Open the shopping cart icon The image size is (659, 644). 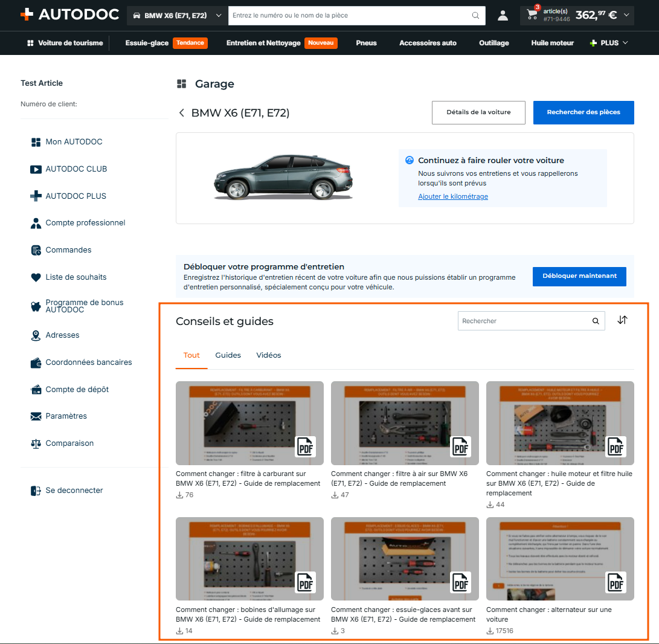(x=532, y=14)
